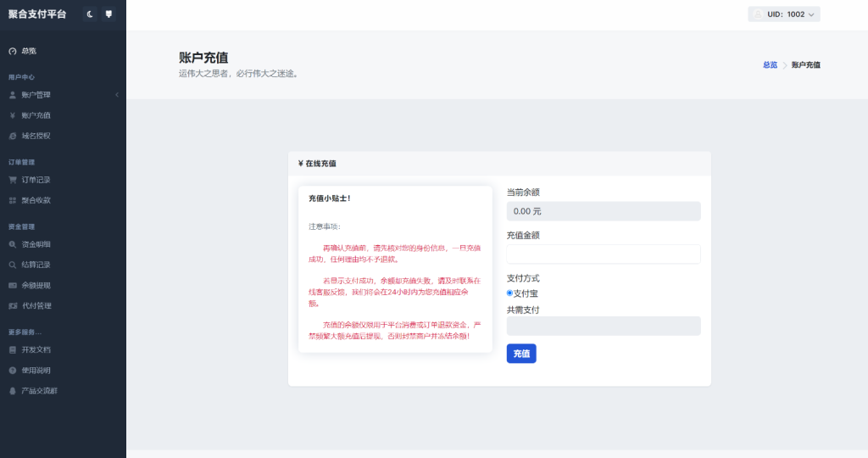This screenshot has width=868, height=458.
Task: Toggle dark mode with the moon icon
Action: (90, 14)
